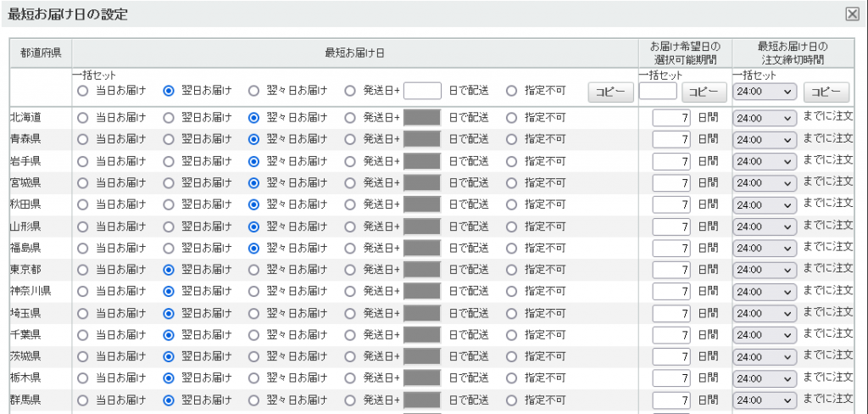Close the 最短お届け日の設定 dialog
868x414 pixels.
(x=853, y=14)
